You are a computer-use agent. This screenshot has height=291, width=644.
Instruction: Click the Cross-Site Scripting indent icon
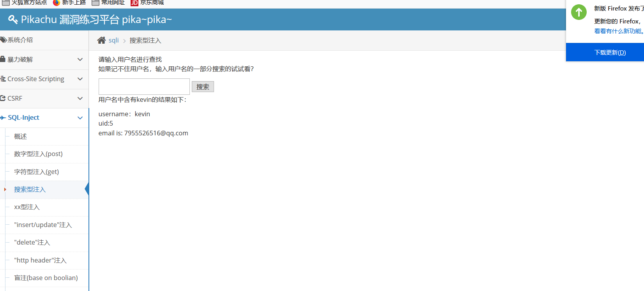(3, 79)
